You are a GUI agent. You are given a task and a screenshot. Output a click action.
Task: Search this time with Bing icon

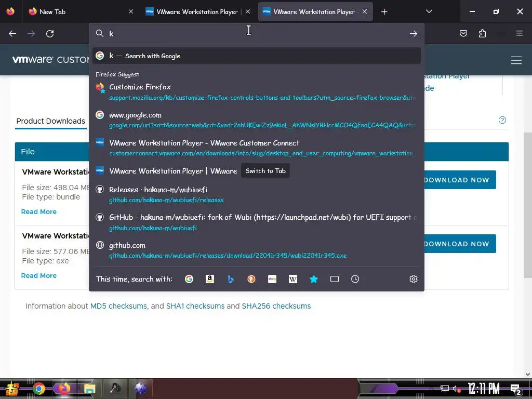click(x=231, y=279)
